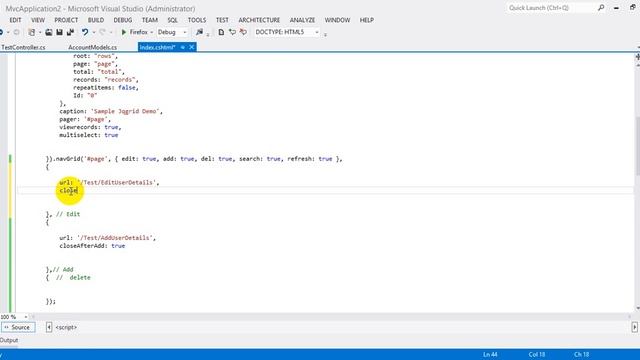Open the ANALYZE menu
640x360 pixels.
[x=302, y=20]
